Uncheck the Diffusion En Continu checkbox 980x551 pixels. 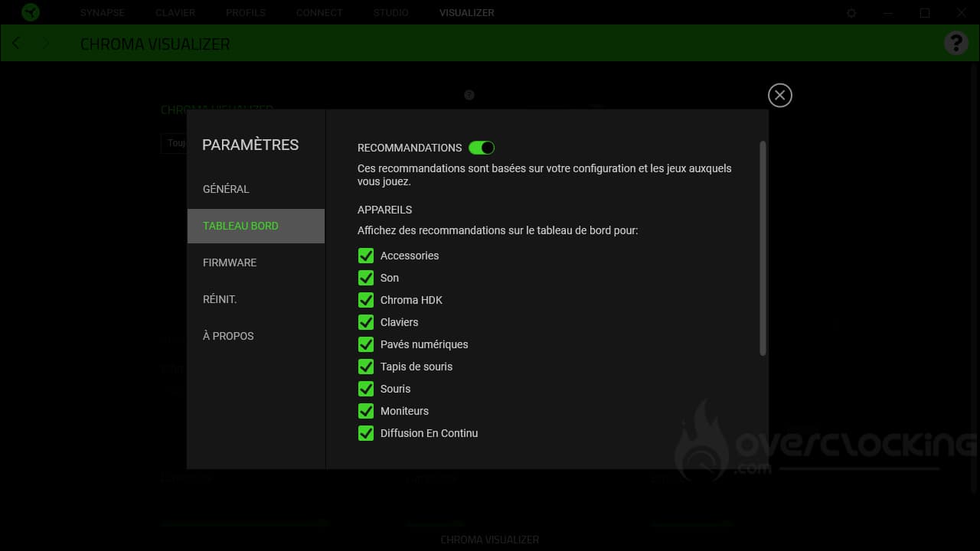coord(366,433)
